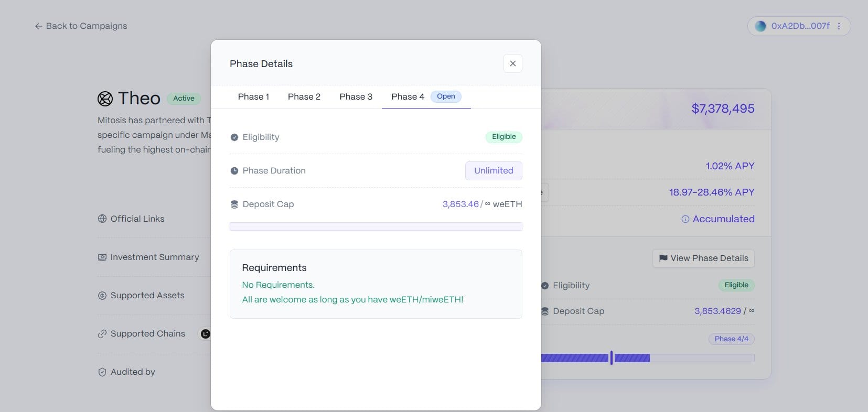868x412 pixels.
Task: Click the Supported Chains link icon
Action: 102,334
